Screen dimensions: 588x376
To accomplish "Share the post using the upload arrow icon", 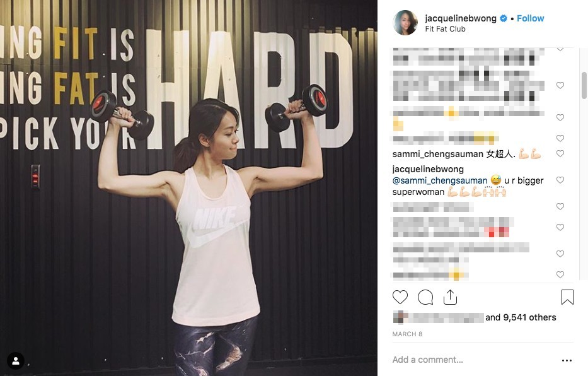I will [x=450, y=297].
